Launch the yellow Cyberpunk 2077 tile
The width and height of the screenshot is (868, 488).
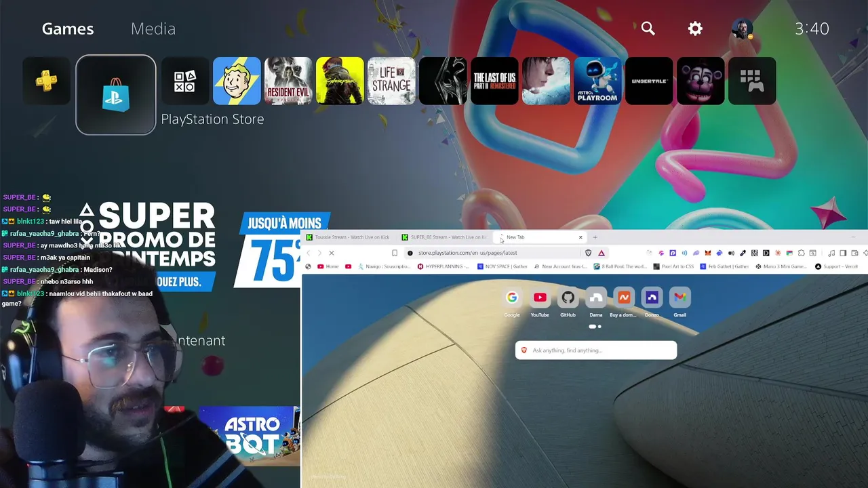(x=340, y=81)
